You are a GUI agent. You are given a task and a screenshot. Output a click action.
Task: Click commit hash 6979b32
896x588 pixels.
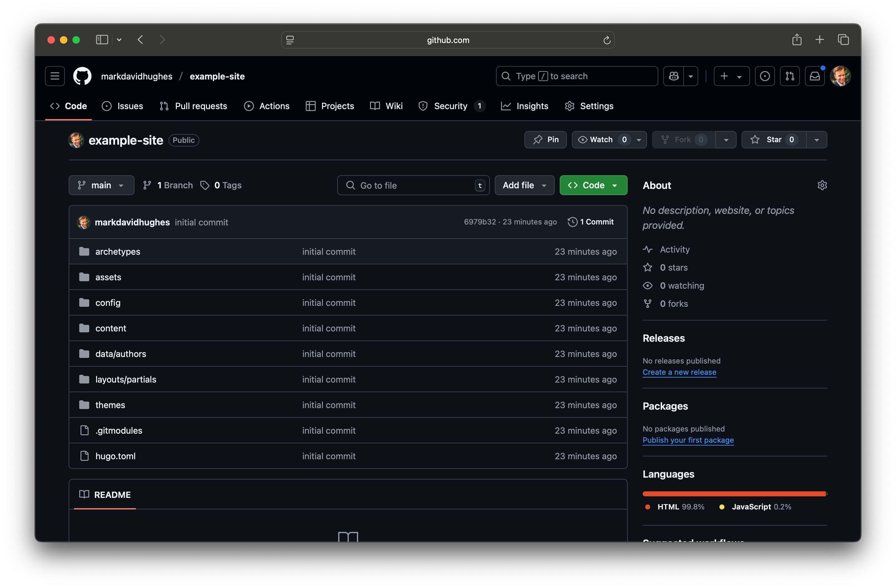[x=480, y=222]
